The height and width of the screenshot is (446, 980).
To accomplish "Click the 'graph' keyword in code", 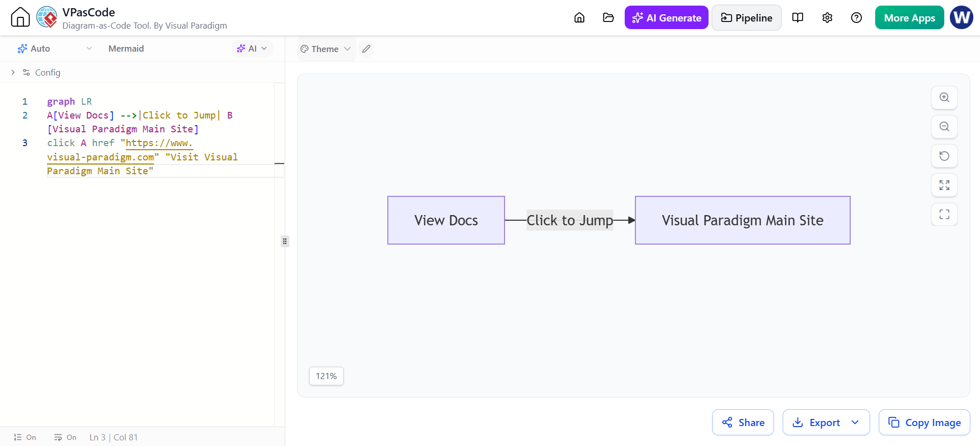I will 61,101.
